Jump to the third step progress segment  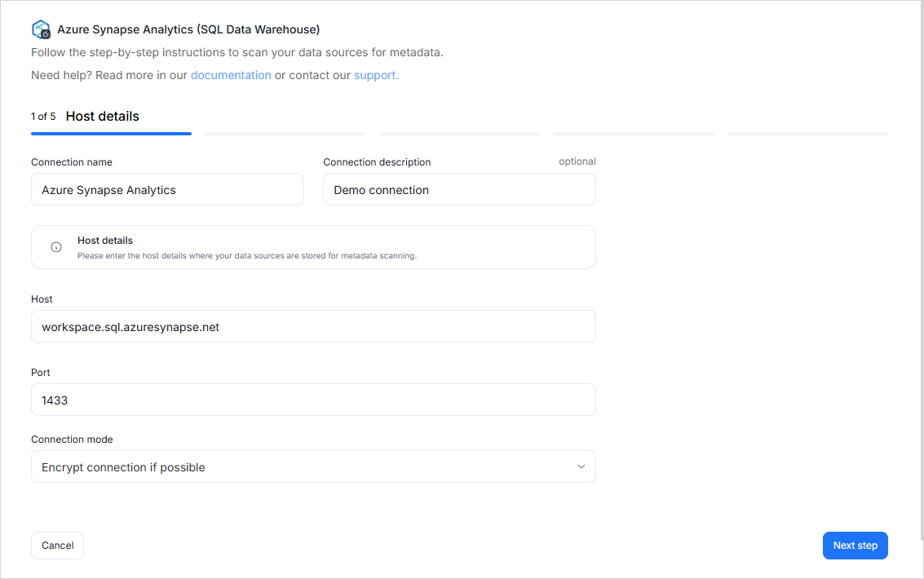[459, 133]
